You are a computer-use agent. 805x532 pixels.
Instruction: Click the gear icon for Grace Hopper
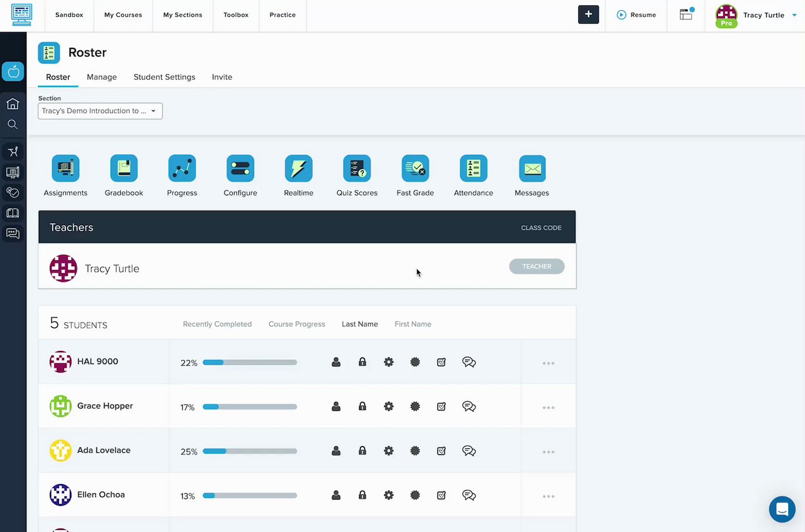click(x=389, y=406)
